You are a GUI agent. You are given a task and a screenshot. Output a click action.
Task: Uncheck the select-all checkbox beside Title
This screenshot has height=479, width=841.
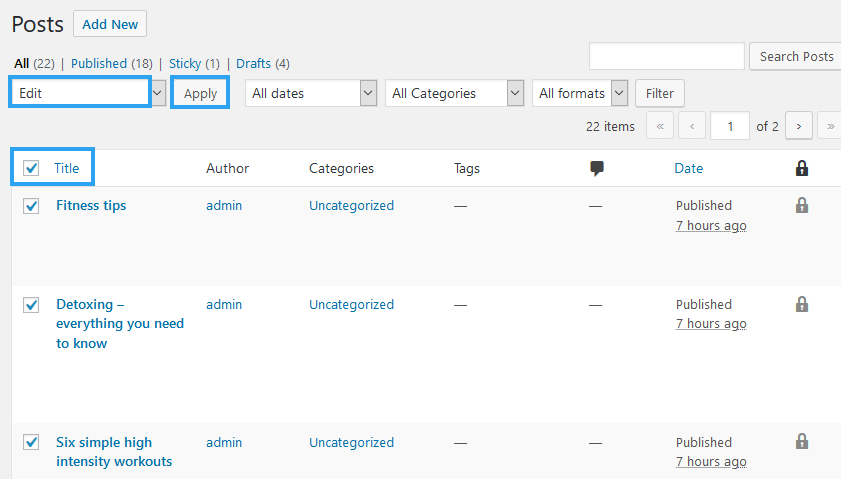31,168
